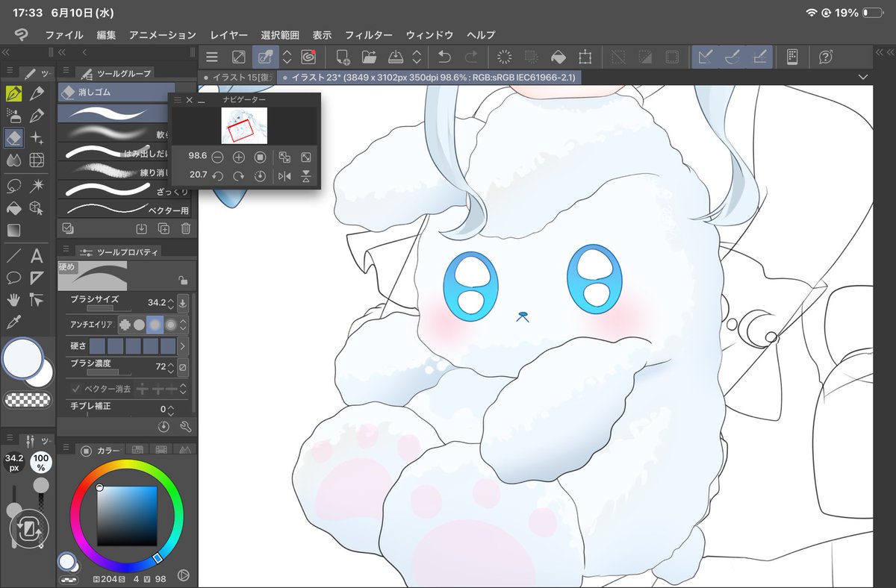
Task: Click the New document icon
Action: point(343,57)
